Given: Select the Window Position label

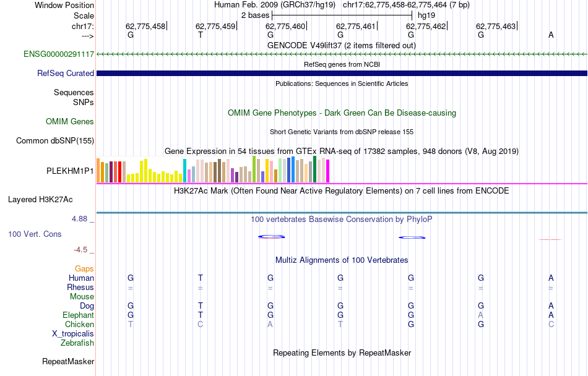Looking at the screenshot, I should 64,5.
